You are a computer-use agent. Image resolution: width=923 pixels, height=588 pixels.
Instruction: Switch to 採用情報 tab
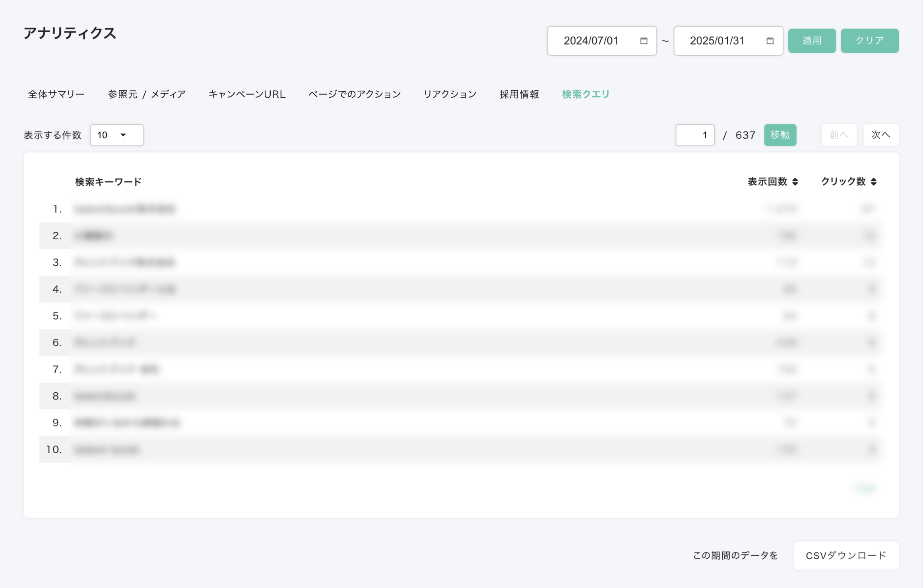(x=519, y=94)
